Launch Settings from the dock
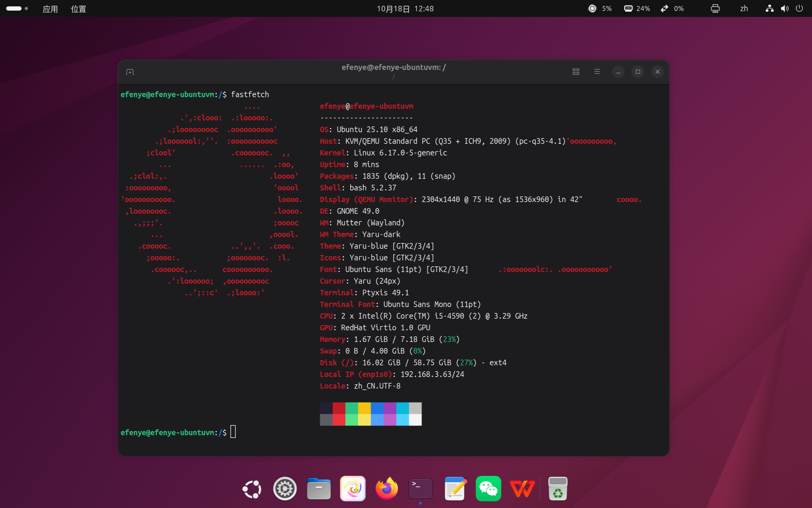Screen dimensions: 812x508 pos(285,489)
